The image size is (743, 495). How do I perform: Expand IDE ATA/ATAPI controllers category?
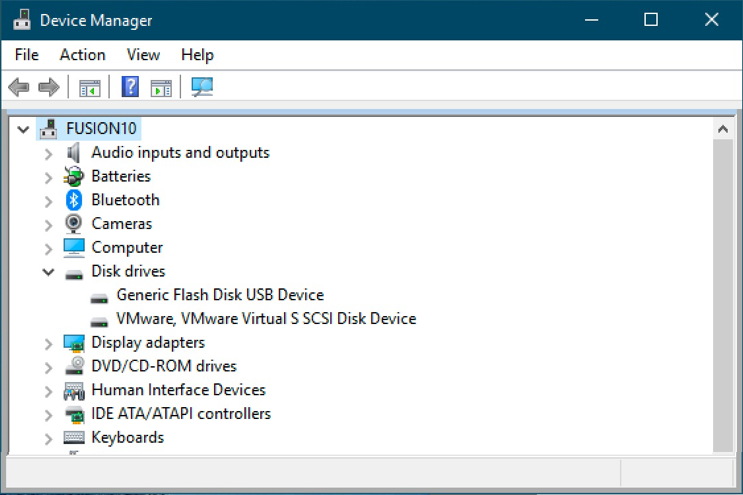point(48,414)
